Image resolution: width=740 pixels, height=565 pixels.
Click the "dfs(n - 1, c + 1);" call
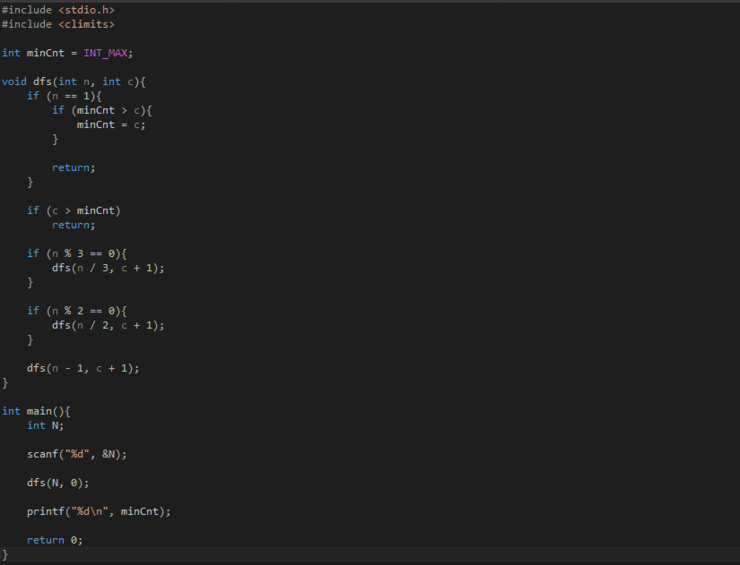tap(83, 368)
